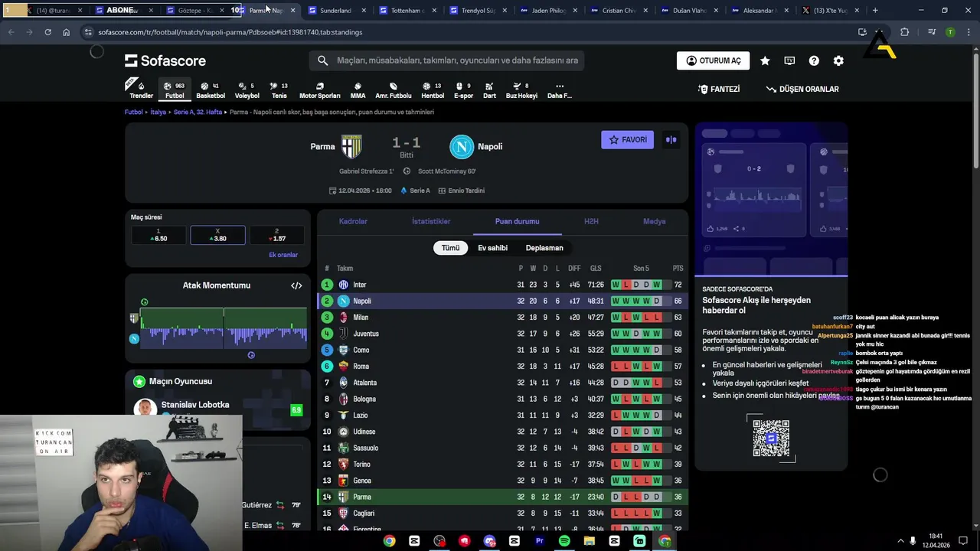Switch to the Puan durumu tab

pyautogui.click(x=517, y=221)
